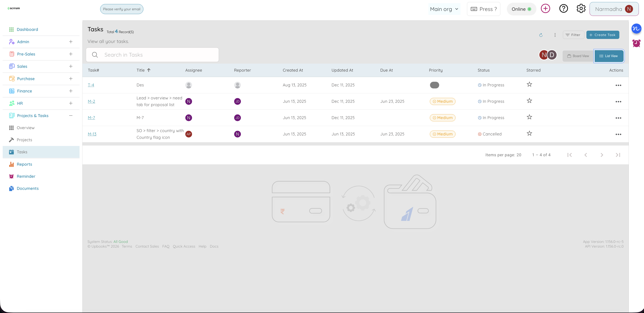The height and width of the screenshot is (313, 644).
Task: Select the Reports section in sidebar
Action: point(24,164)
